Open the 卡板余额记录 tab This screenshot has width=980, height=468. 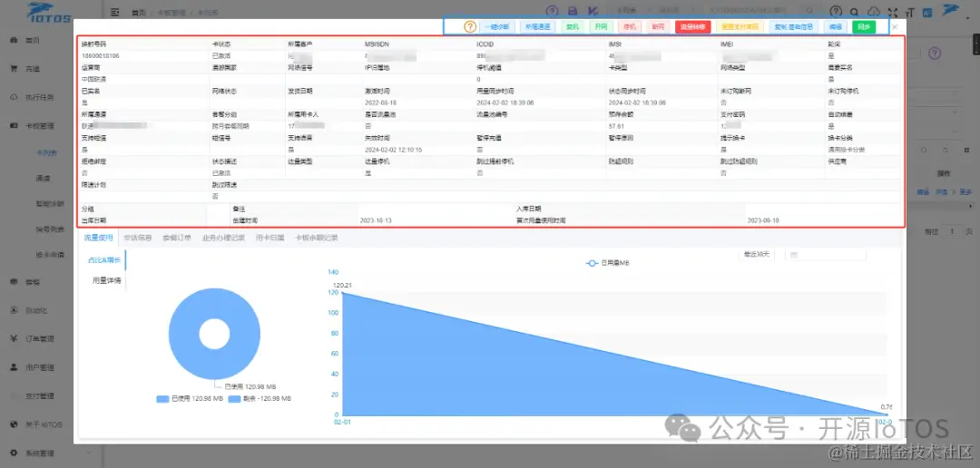coord(317,238)
